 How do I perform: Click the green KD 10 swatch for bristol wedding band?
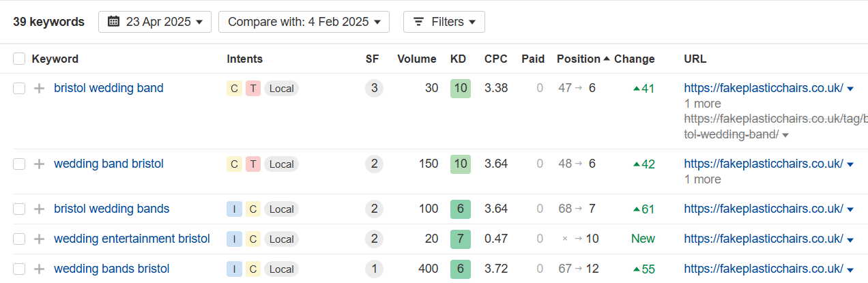pos(461,89)
